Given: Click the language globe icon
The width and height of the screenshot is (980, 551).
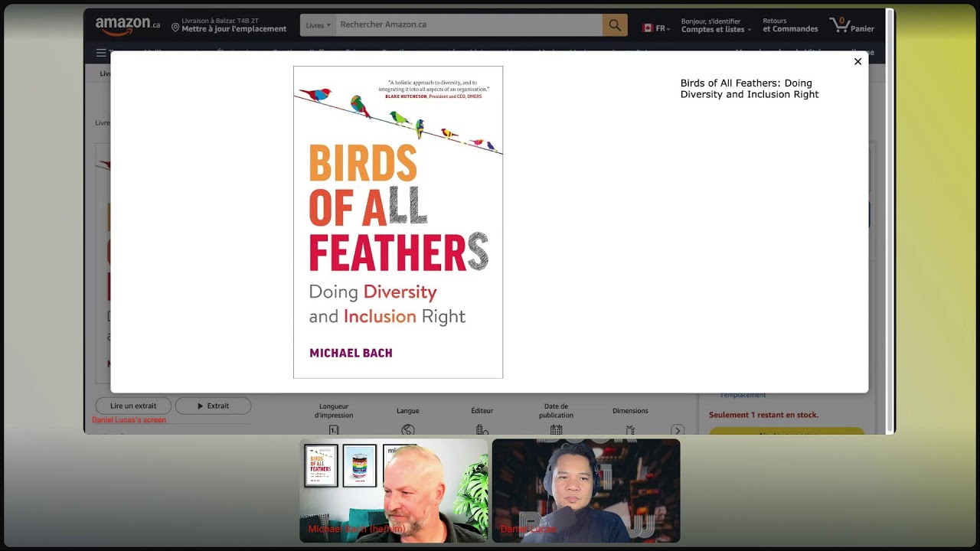Looking at the screenshot, I should pyautogui.click(x=408, y=430).
